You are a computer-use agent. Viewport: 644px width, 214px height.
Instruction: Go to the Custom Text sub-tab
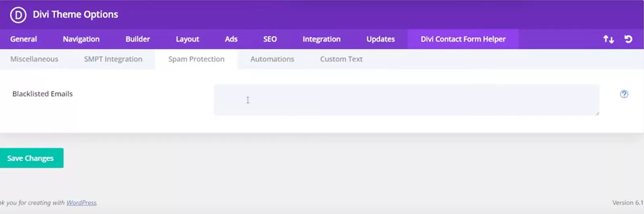click(x=341, y=59)
